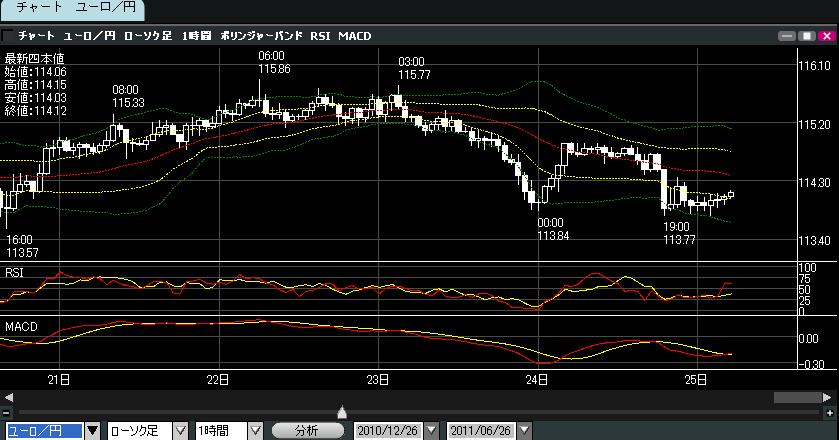
Task: Click the 113.40 price axis label
Action: pyautogui.click(x=814, y=241)
